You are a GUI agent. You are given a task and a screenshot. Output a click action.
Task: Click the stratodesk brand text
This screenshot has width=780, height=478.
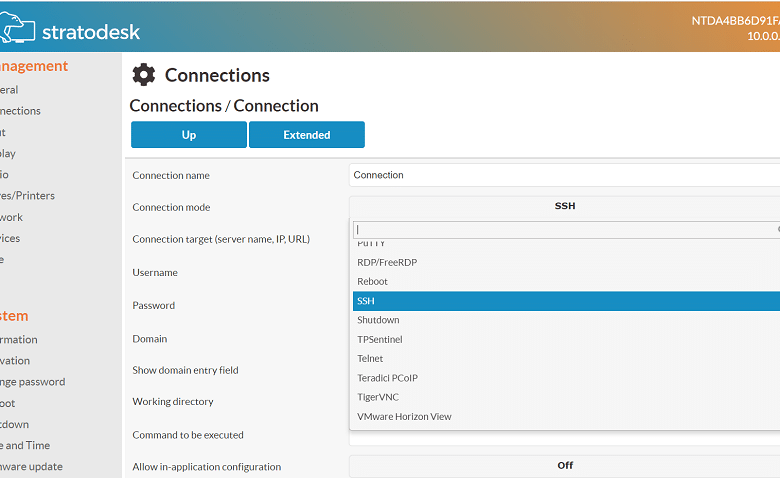pyautogui.click(x=91, y=32)
